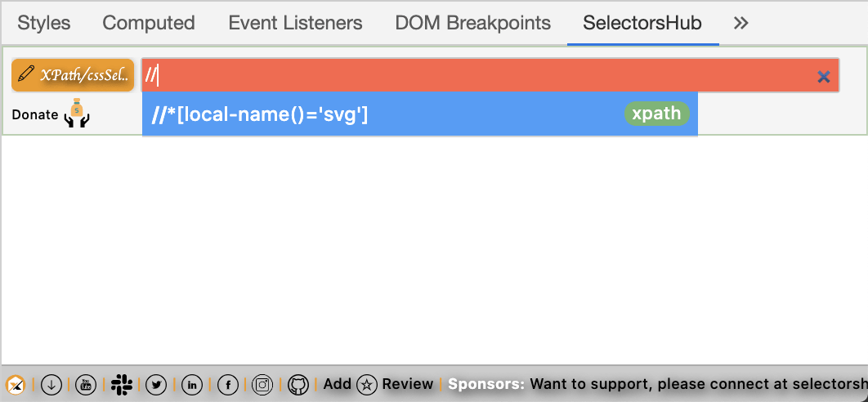The width and height of the screenshot is (868, 402).
Task: Click the Donate money bag icon
Action: 76,114
